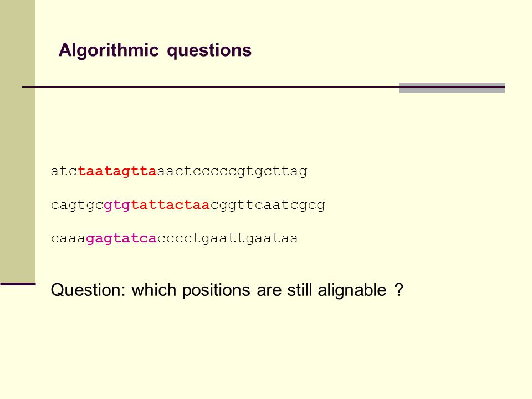Click the first sequence starting with 'atc'
Viewport: 532px width, 399px height.
tap(179, 171)
